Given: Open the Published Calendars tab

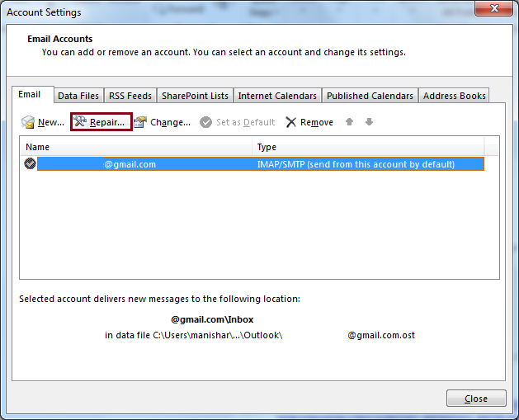Looking at the screenshot, I should click(x=370, y=96).
